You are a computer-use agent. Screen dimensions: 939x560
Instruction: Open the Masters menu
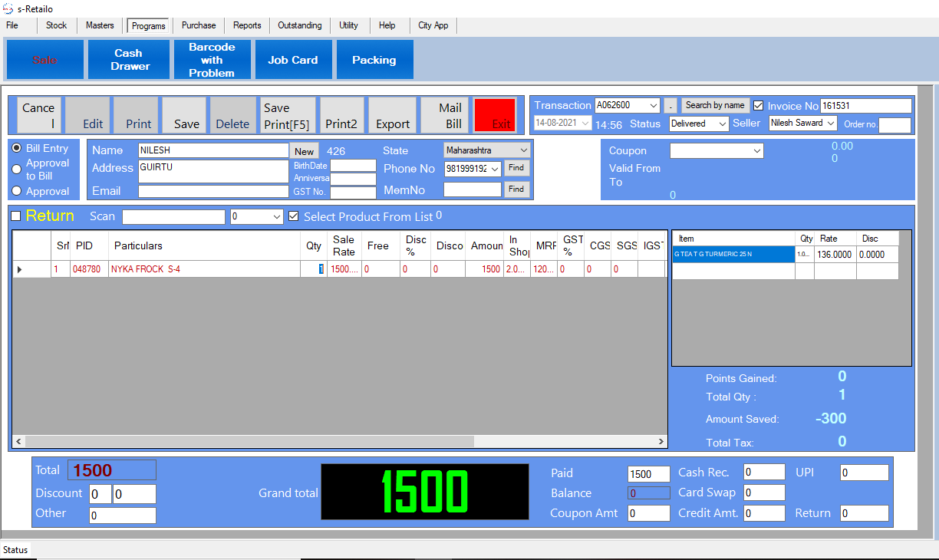pos(100,25)
